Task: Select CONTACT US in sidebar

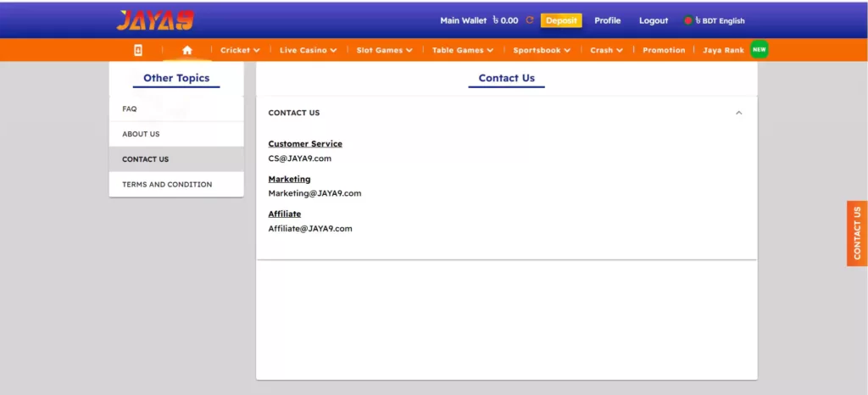Action: (x=176, y=159)
